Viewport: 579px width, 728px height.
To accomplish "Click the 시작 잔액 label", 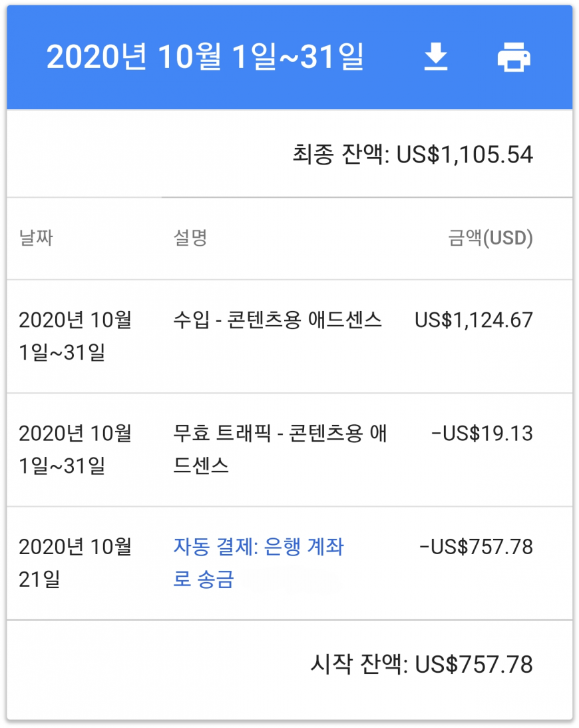I will 358,664.
